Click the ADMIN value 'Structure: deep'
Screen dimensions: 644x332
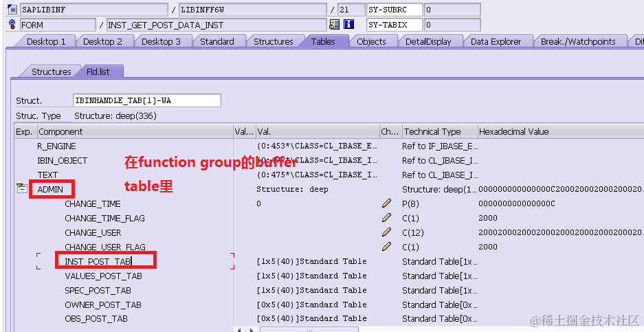(292, 189)
